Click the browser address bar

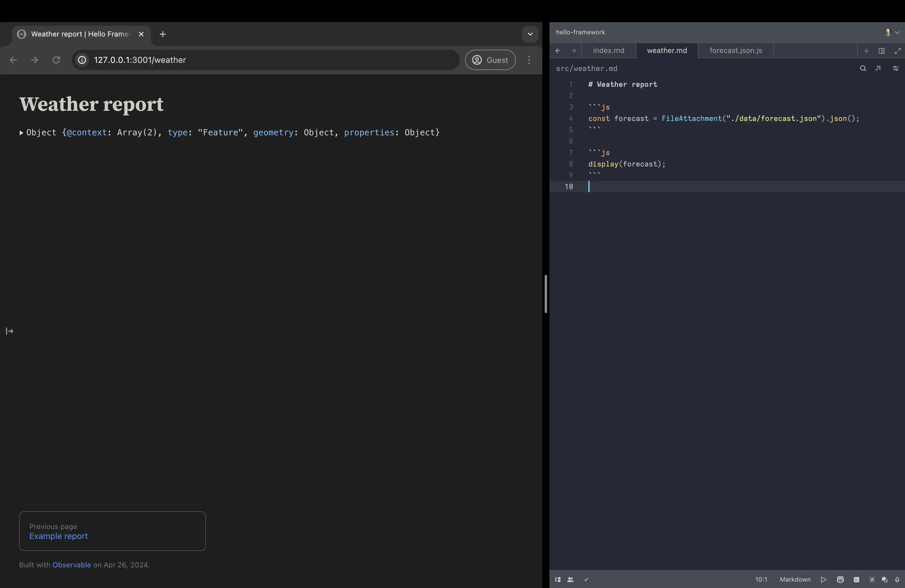pos(266,60)
